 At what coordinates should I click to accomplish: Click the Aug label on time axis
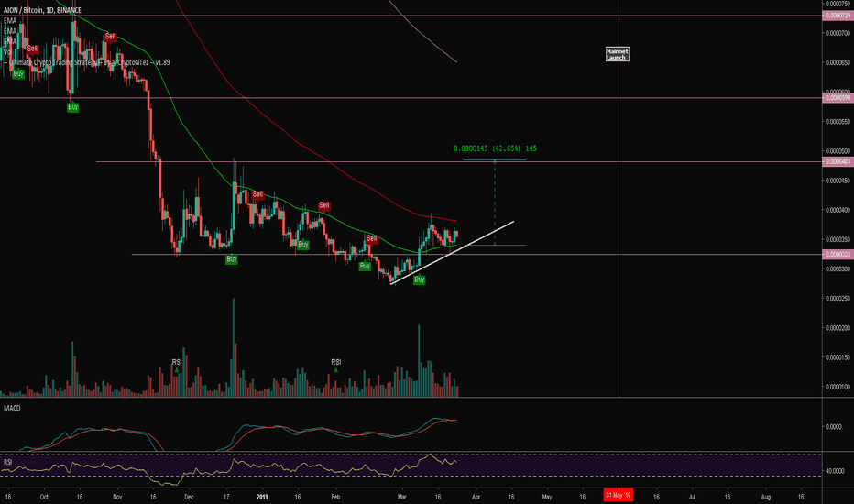coord(766,497)
